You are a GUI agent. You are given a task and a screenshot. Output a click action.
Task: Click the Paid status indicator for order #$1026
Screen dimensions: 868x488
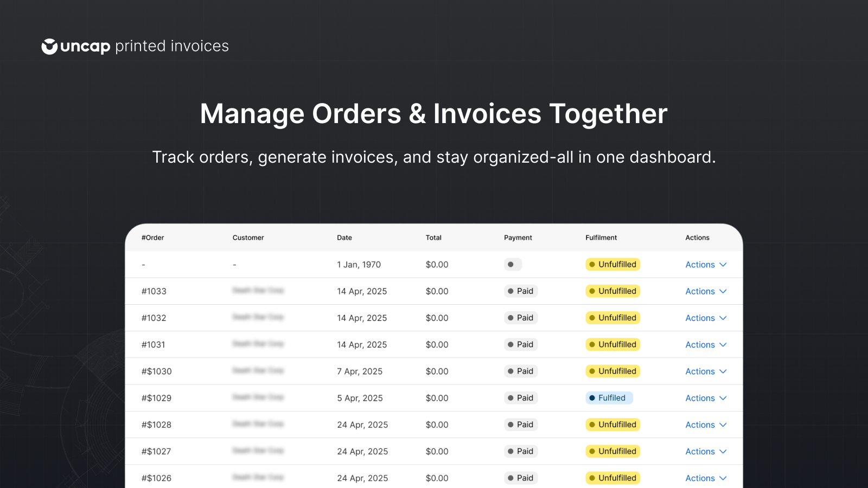520,478
